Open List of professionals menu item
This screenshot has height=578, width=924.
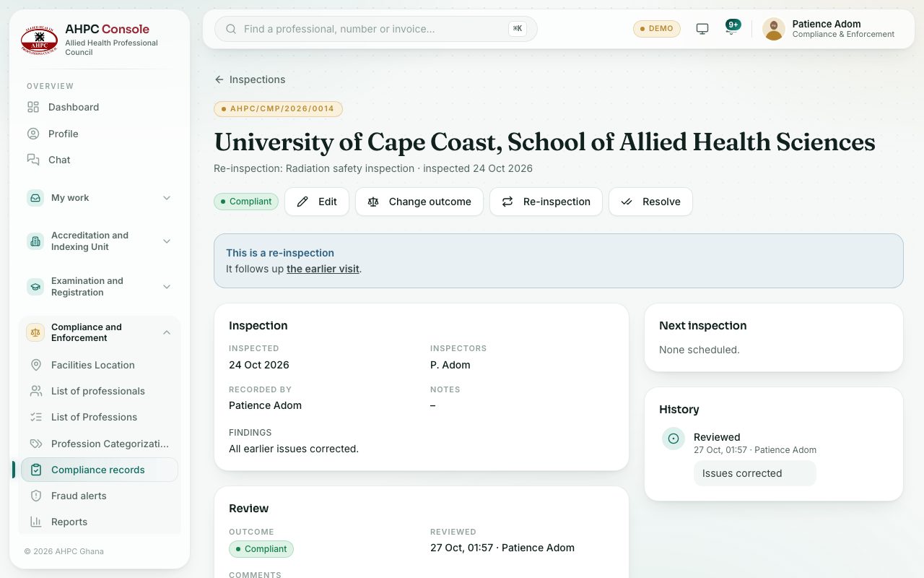pyautogui.click(x=100, y=391)
